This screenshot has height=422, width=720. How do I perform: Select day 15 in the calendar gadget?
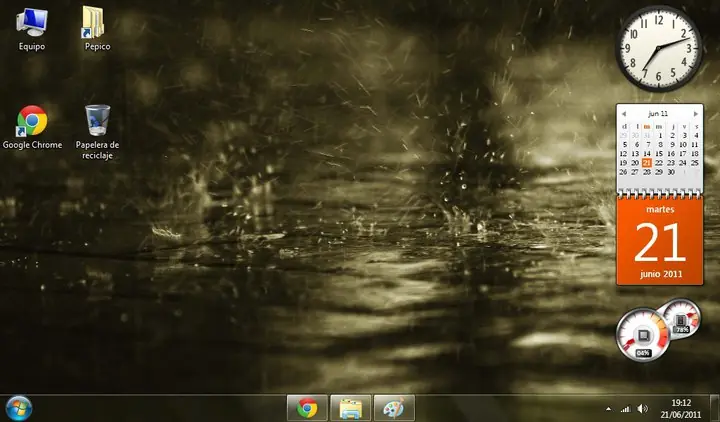[659, 153]
